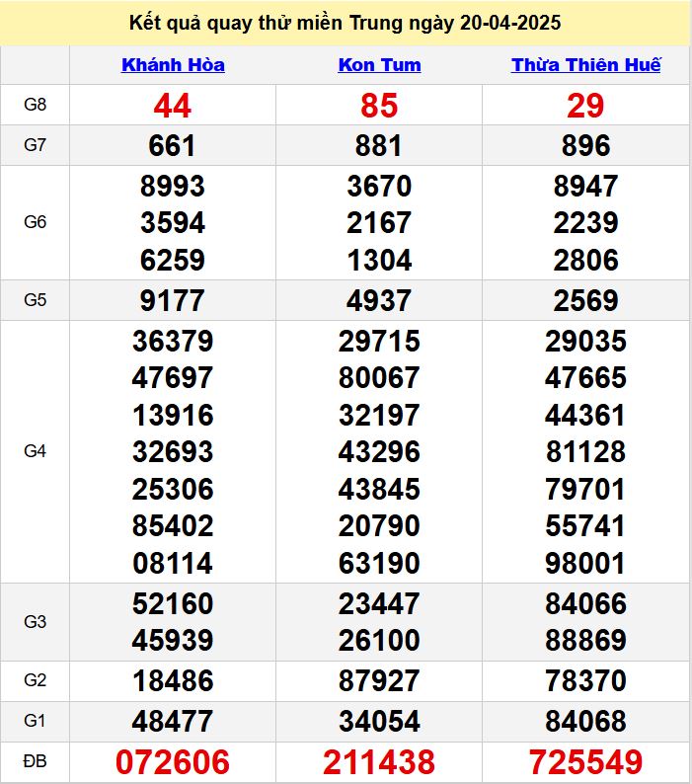The height and width of the screenshot is (784, 692).
Task: Open the Thừa Thiên Huế province link
Action: pyautogui.click(x=586, y=65)
